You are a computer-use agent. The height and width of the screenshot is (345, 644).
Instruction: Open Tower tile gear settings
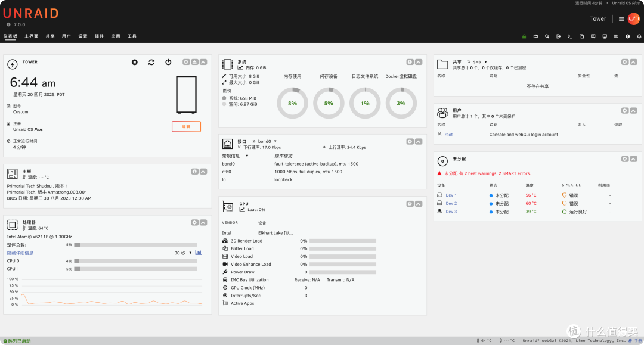pyautogui.click(x=186, y=62)
